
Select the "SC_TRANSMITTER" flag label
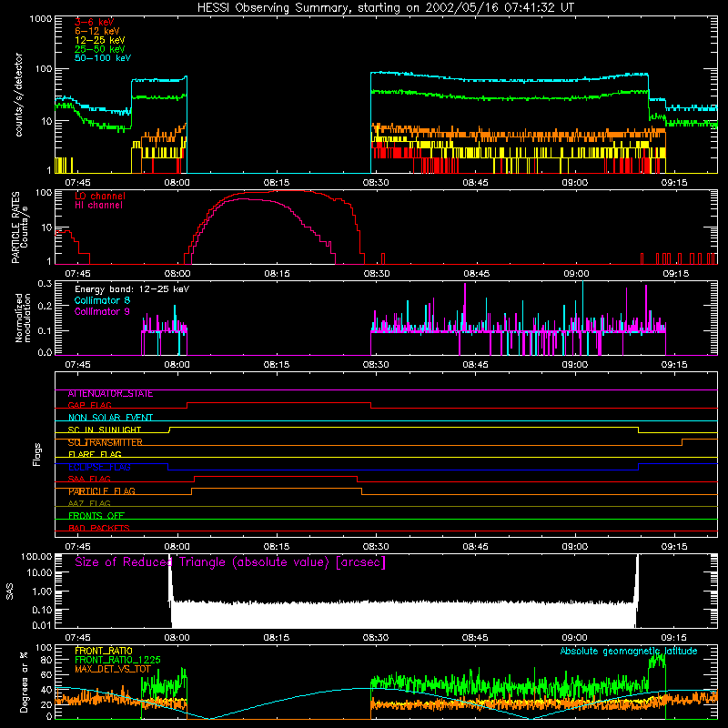[x=105, y=442]
